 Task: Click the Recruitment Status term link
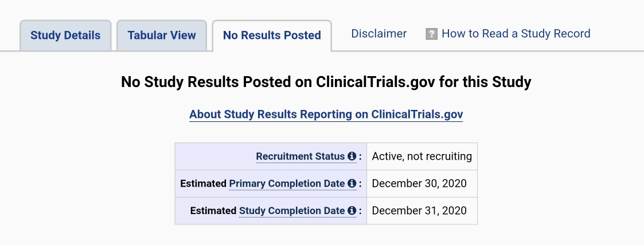(x=300, y=156)
